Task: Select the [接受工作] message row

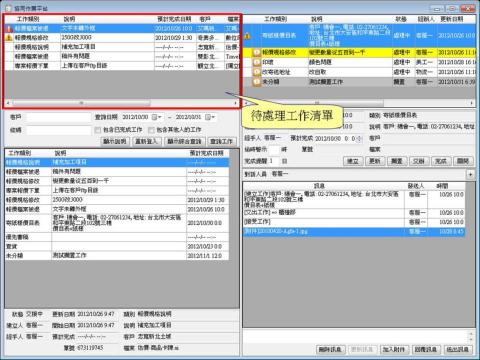Action: 354,222
